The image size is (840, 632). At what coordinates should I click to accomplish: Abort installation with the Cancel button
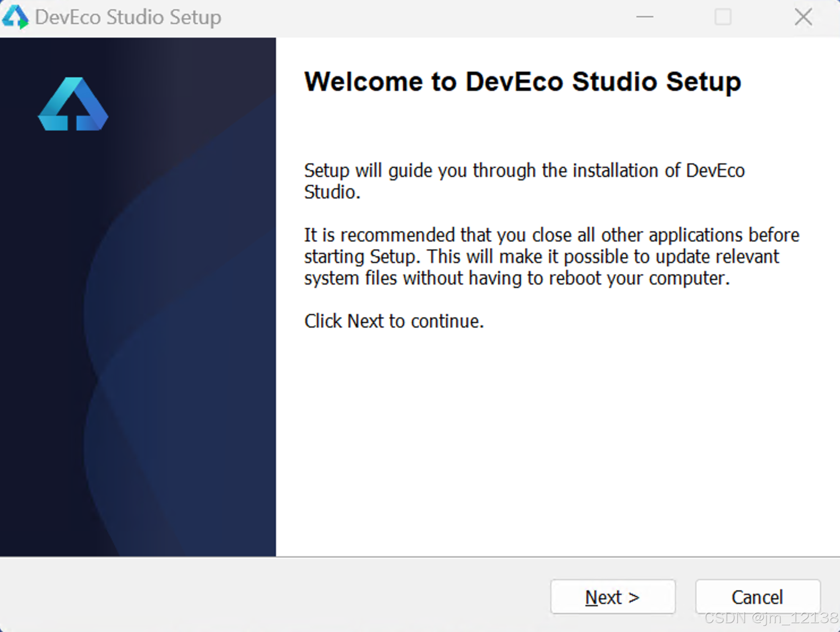pyautogui.click(x=757, y=597)
